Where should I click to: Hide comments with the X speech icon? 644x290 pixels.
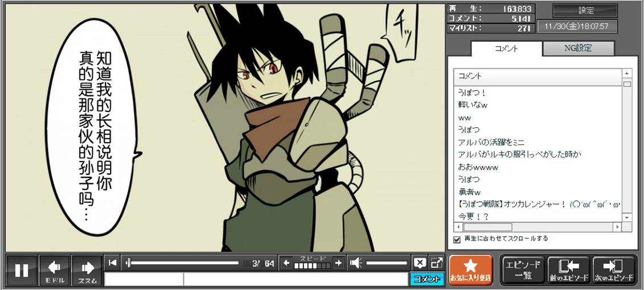(x=420, y=263)
